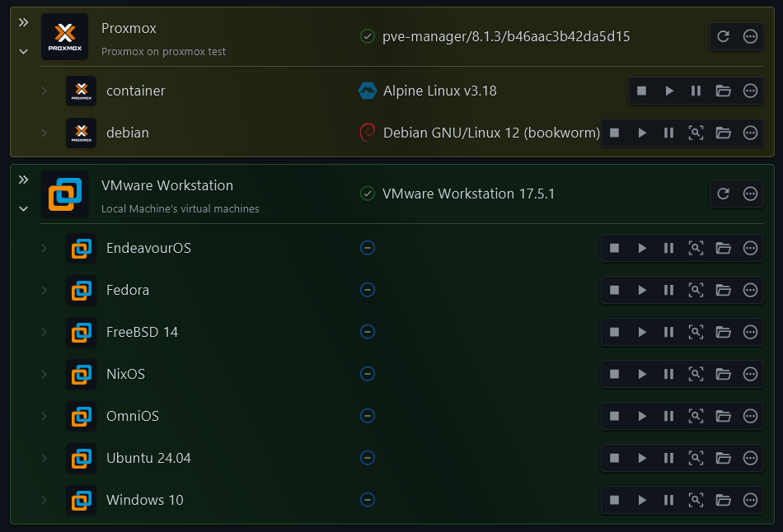The width and height of the screenshot is (783, 532).
Task: Expand the Windows 10 row
Action: point(44,500)
